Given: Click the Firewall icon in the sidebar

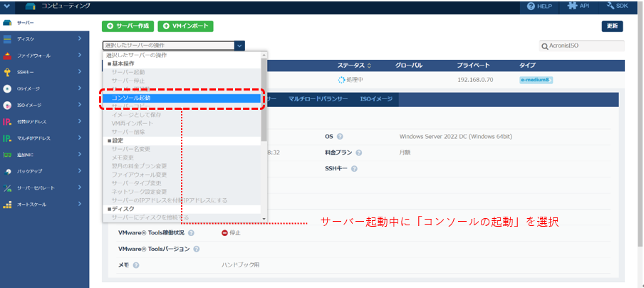Looking at the screenshot, I should tap(7, 55).
